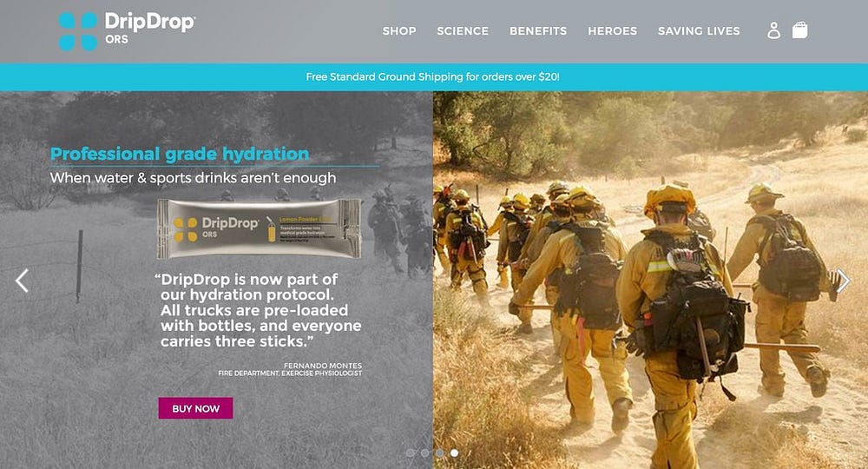Select the fourth active carousel dot
This screenshot has height=469, width=868.
[454, 453]
